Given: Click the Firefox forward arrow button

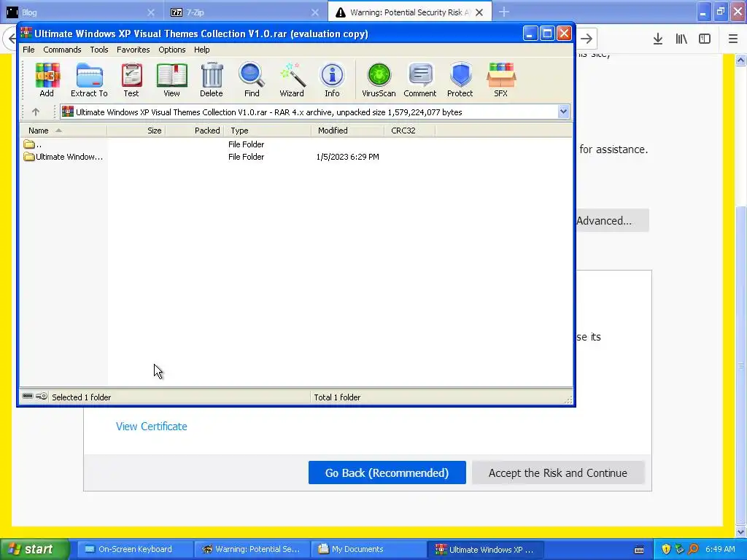Looking at the screenshot, I should [x=587, y=39].
